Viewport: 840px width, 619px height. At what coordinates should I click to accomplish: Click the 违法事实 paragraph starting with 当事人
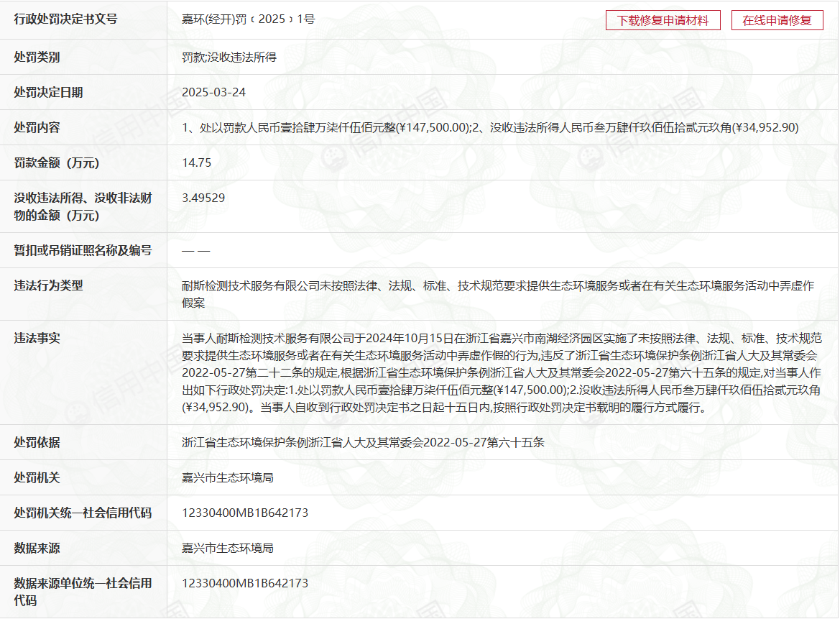pos(501,372)
